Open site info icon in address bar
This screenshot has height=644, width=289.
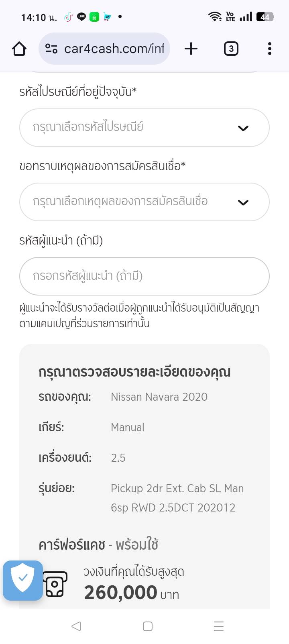[x=51, y=49]
